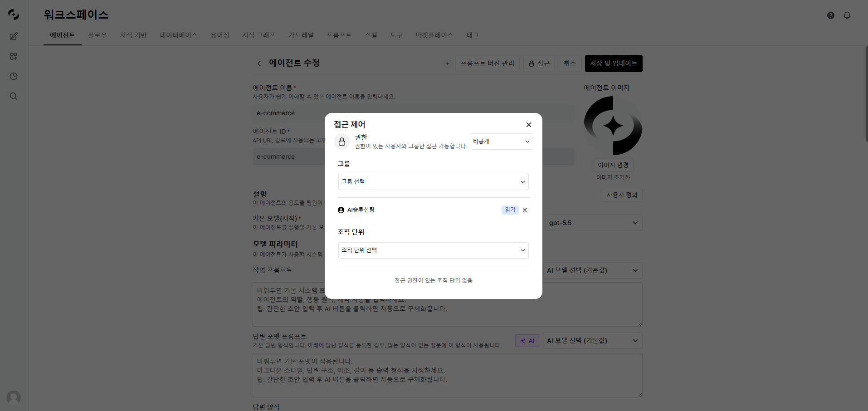Click the 사용자 정의 button
The image size is (868, 411).
(x=622, y=195)
